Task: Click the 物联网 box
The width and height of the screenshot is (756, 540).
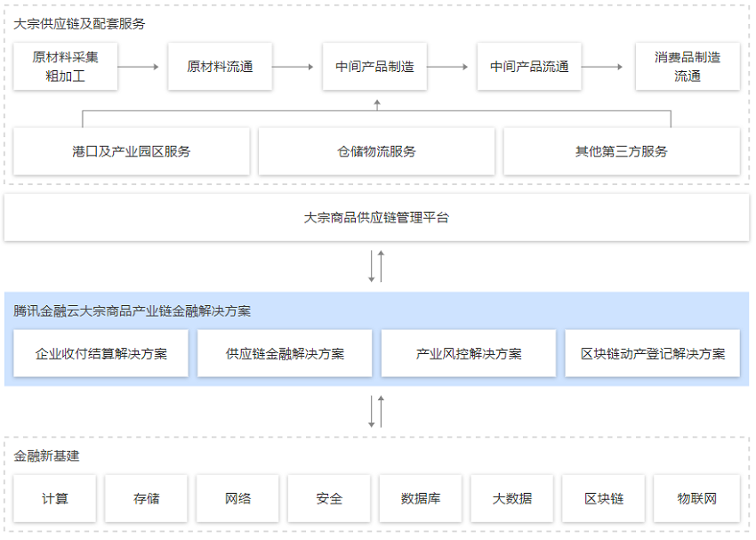Action: (x=696, y=499)
